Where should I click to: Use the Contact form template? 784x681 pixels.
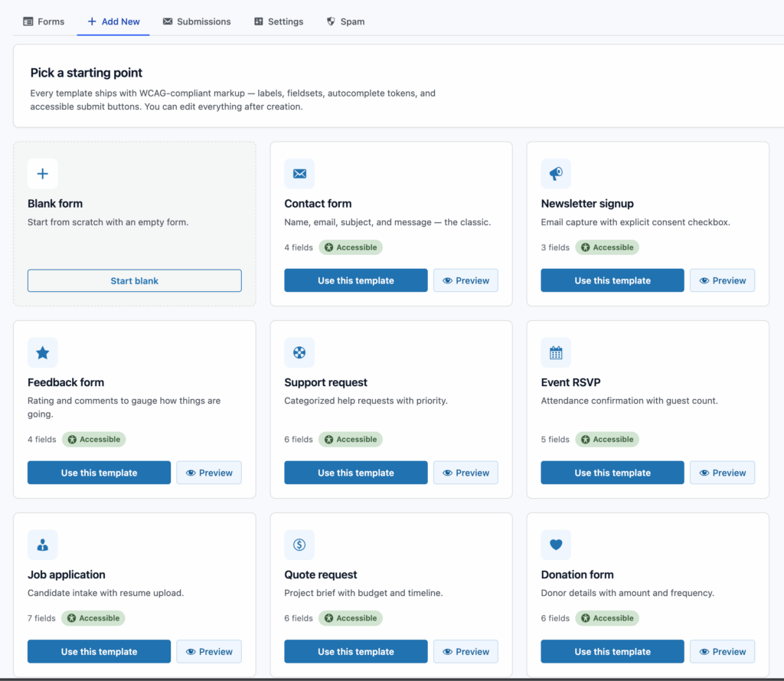pos(356,280)
